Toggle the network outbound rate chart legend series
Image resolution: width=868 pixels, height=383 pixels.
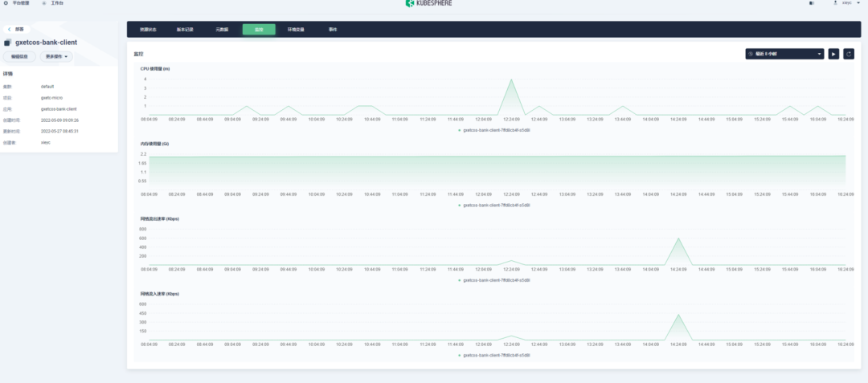point(494,280)
